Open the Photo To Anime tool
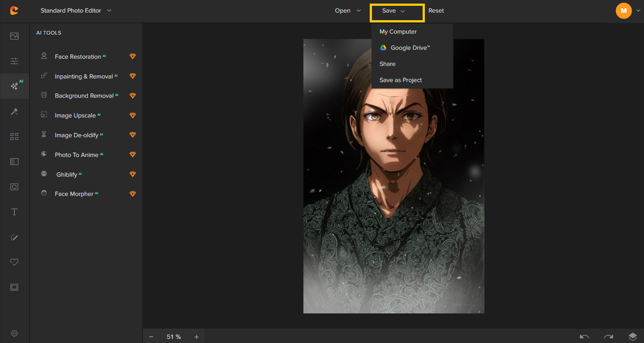 tap(77, 155)
